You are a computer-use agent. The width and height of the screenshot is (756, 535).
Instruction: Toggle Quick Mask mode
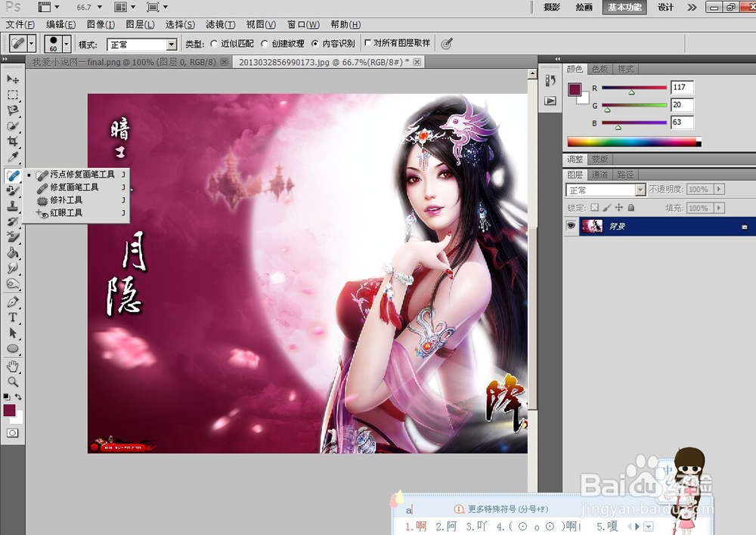click(13, 433)
